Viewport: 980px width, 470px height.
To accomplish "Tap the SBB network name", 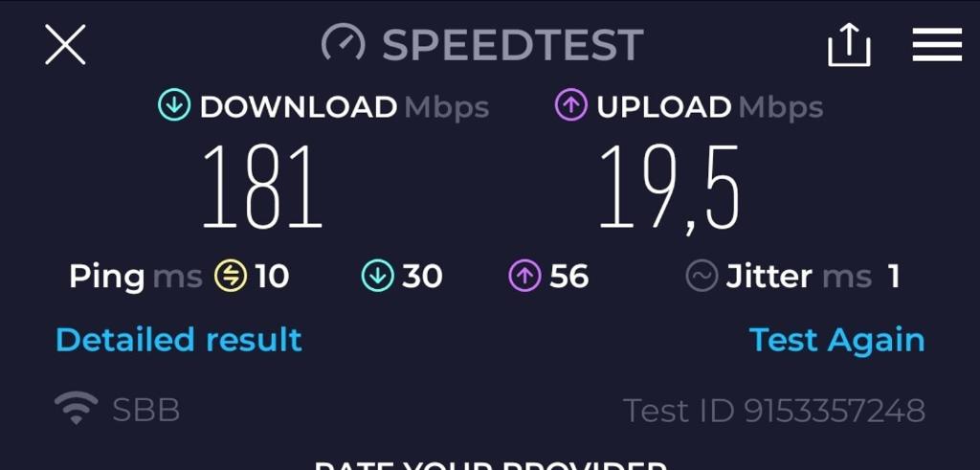I will coord(146,411).
